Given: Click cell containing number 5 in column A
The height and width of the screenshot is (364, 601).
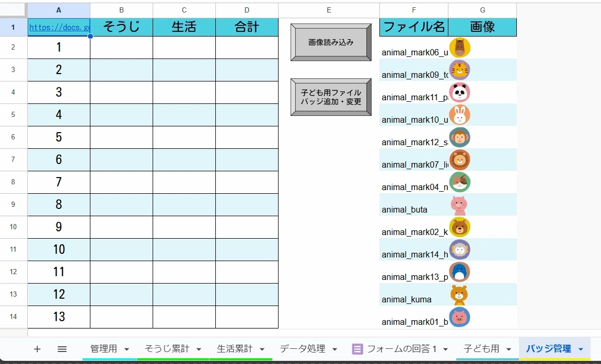Looking at the screenshot, I should (59, 137).
